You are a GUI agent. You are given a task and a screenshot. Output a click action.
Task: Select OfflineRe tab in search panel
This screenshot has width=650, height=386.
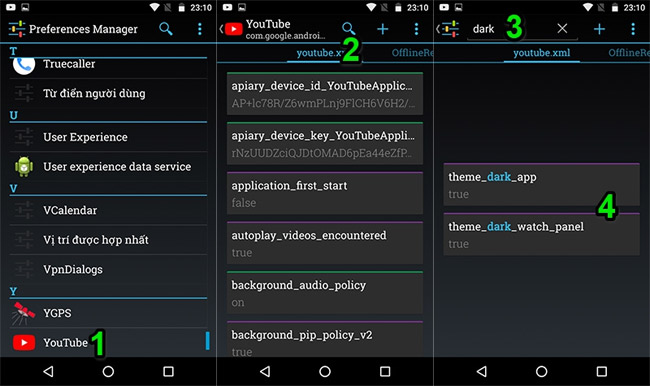(x=628, y=53)
